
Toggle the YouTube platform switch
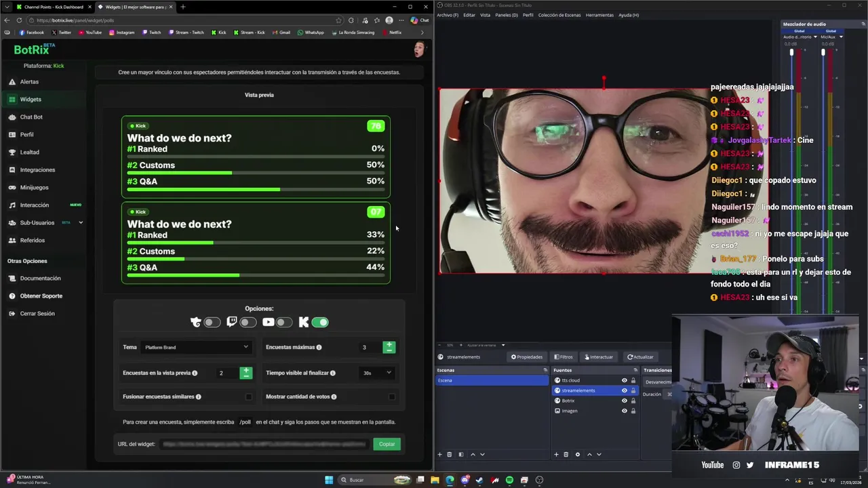point(284,323)
